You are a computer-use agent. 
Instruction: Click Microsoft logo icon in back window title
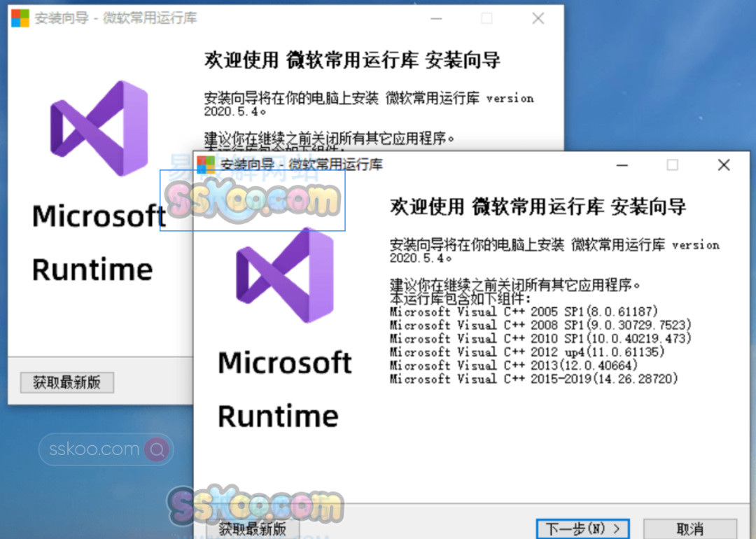point(20,18)
